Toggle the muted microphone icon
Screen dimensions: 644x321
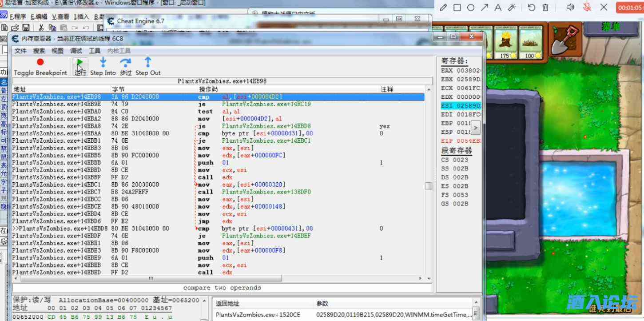pyautogui.click(x=587, y=7)
